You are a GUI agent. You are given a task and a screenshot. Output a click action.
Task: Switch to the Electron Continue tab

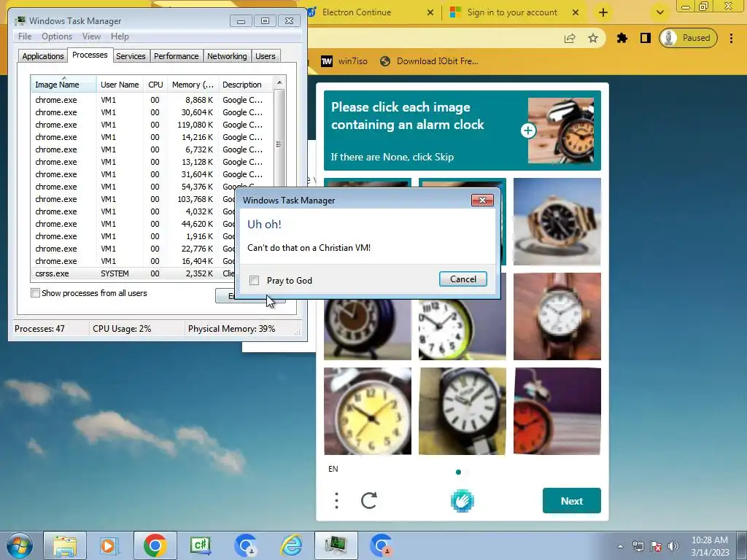[369, 12]
